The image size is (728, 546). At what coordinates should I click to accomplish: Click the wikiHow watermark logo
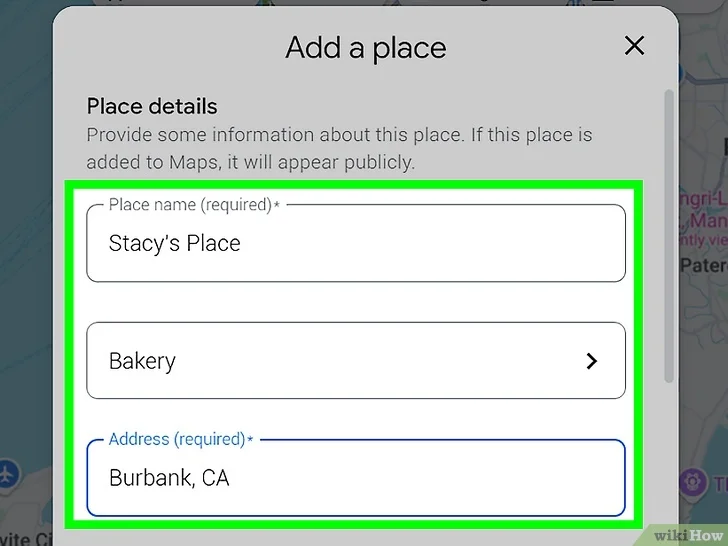[688, 535]
